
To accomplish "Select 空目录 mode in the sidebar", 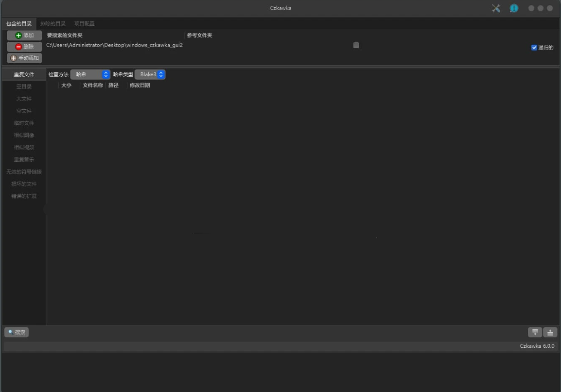I will click(x=23, y=86).
